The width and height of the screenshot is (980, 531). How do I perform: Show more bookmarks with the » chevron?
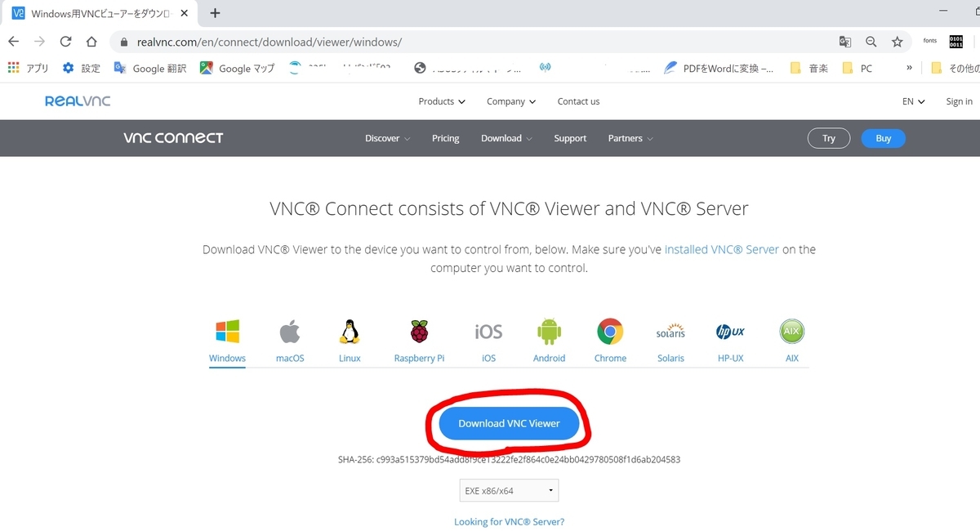pyautogui.click(x=909, y=69)
